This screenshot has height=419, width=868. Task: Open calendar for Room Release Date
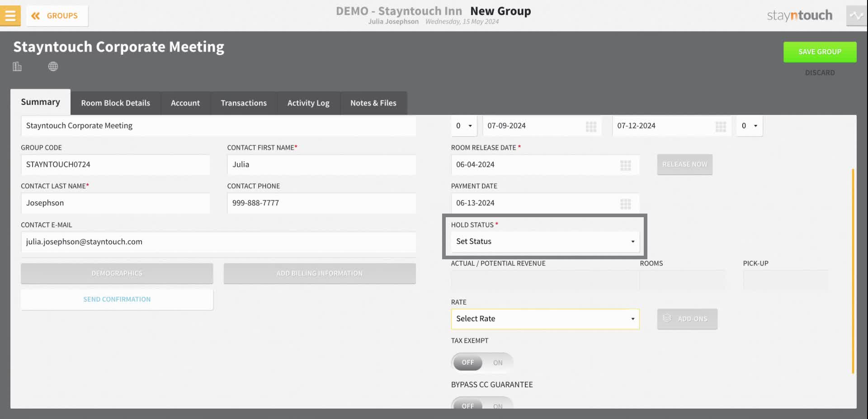point(625,166)
